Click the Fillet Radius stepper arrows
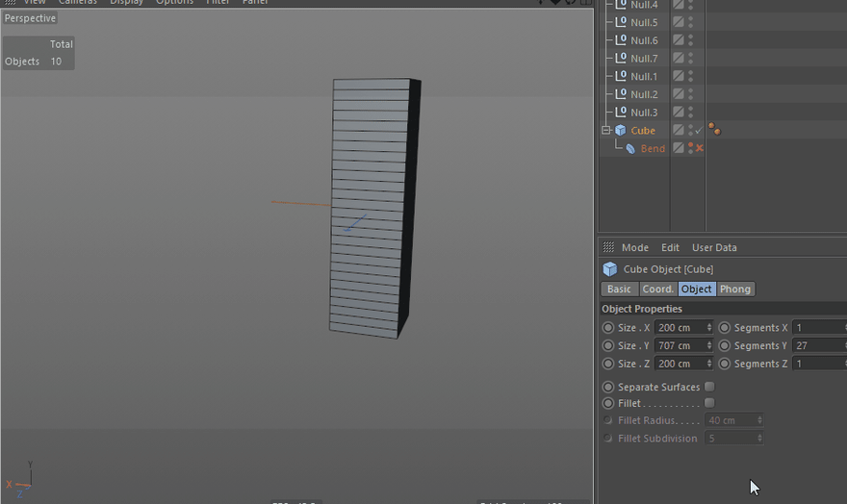Image resolution: width=847 pixels, height=504 pixels. (x=759, y=419)
